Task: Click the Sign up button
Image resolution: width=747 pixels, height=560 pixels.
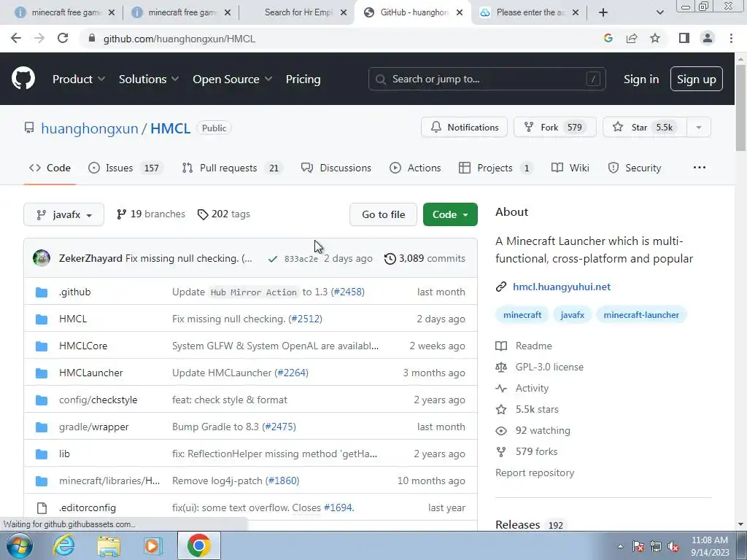Action: (697, 79)
